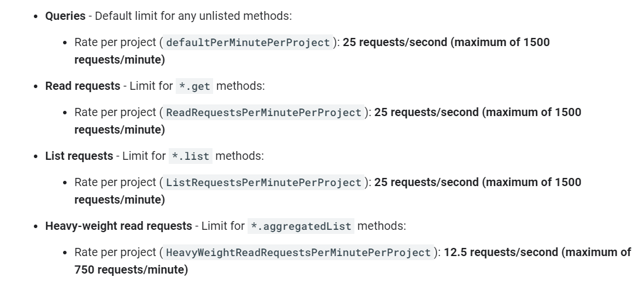Viewport: 644px width, 287px height.
Task: Click the 12.5 requests/second limit text
Action: pos(500,252)
